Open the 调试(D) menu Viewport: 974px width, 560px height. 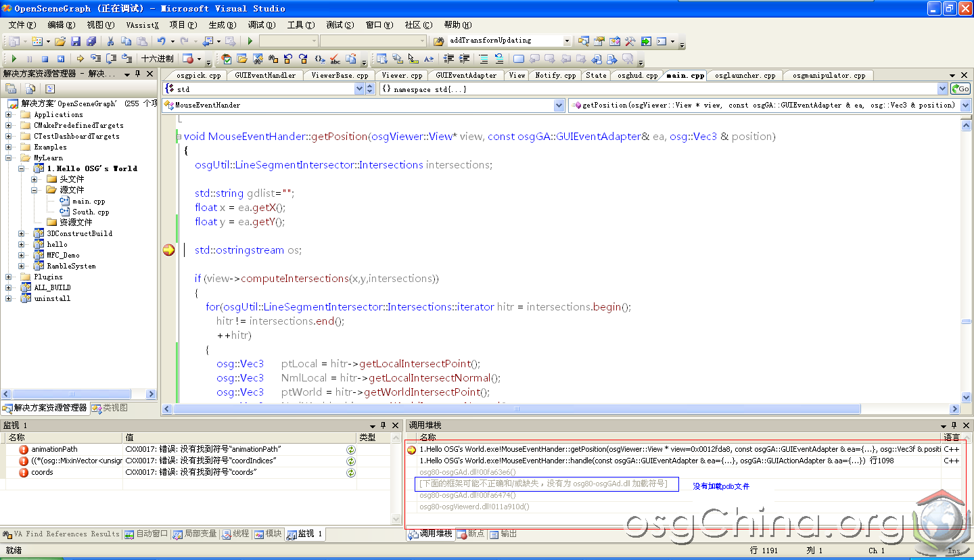pos(262,24)
